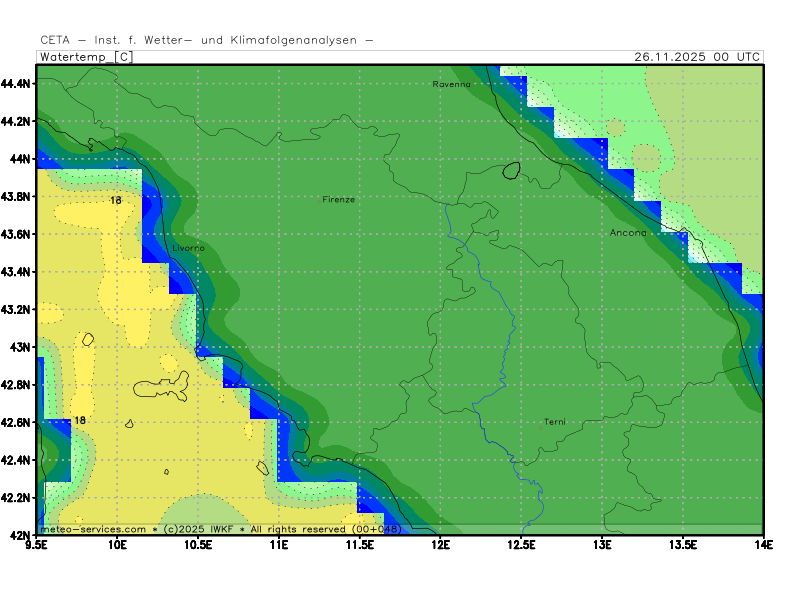Click the Watertemp_[C] parameter label

coord(85,57)
